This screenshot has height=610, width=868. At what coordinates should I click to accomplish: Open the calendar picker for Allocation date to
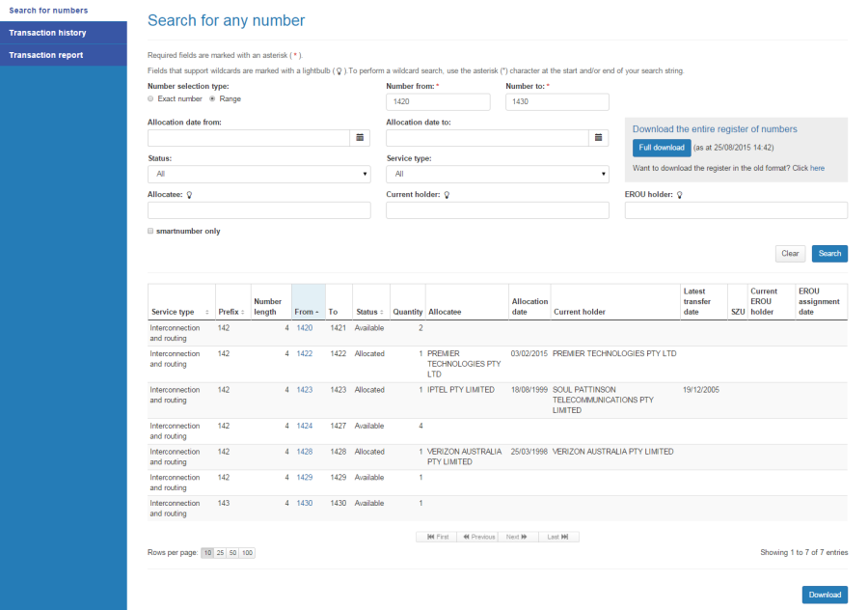pyautogui.click(x=598, y=137)
